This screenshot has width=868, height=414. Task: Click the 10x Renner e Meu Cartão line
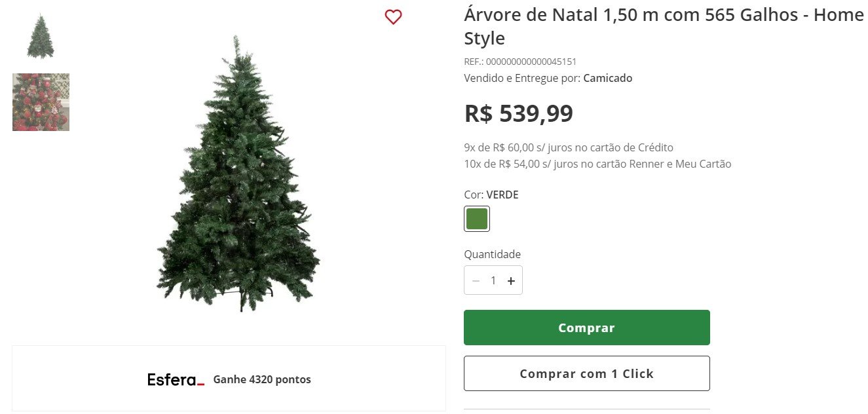click(x=597, y=164)
